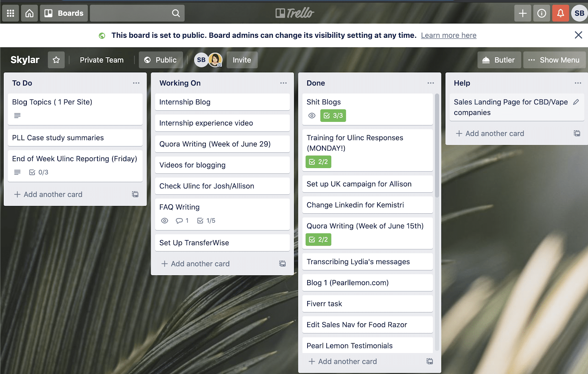Invite members to the board

242,60
